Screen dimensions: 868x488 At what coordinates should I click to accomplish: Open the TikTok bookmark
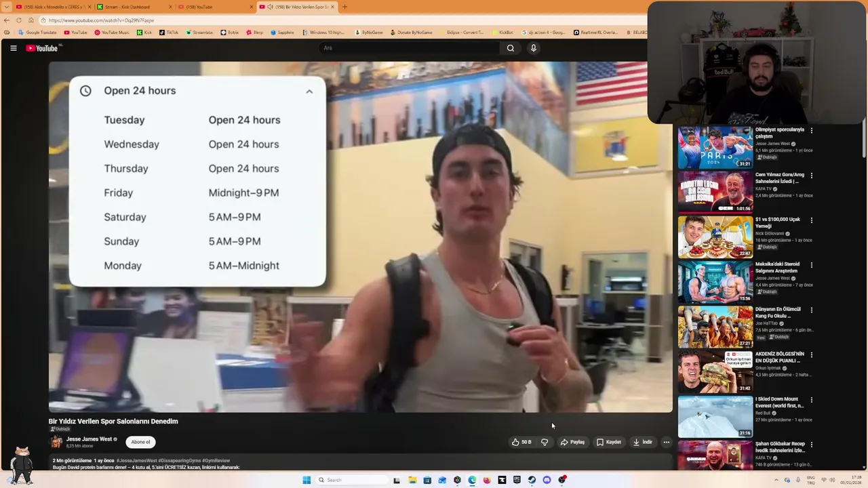pyautogui.click(x=168, y=33)
